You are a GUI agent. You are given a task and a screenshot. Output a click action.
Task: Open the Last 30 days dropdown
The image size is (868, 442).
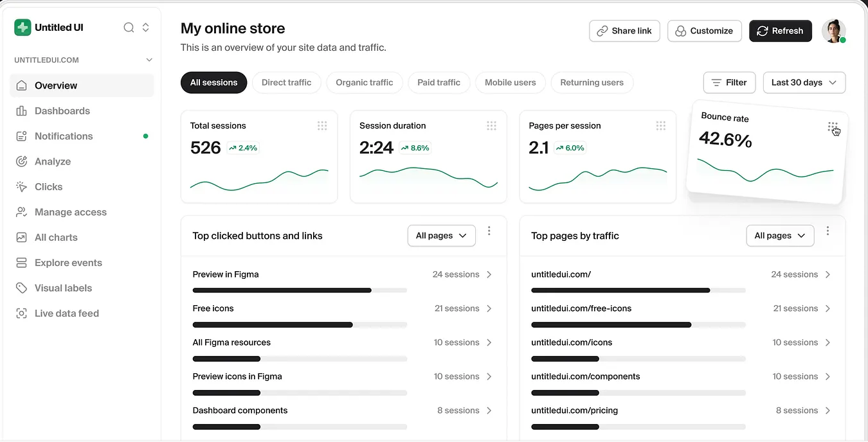point(804,83)
